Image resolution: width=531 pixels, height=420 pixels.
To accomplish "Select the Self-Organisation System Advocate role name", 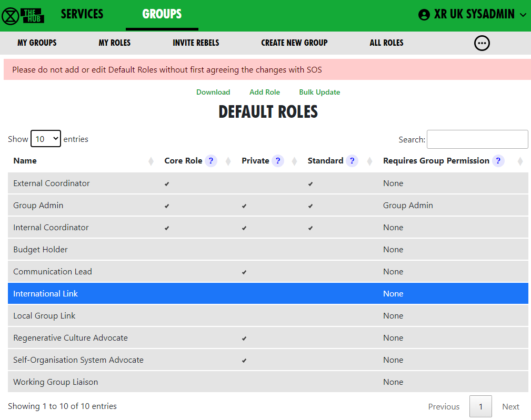I will point(78,360).
